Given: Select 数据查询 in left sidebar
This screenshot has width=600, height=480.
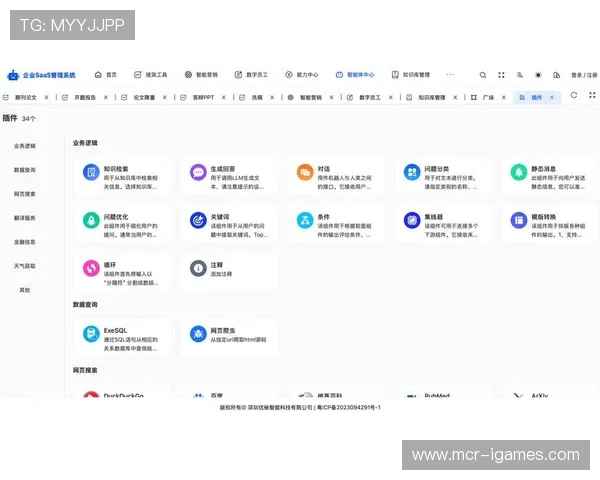Looking at the screenshot, I should [25, 170].
